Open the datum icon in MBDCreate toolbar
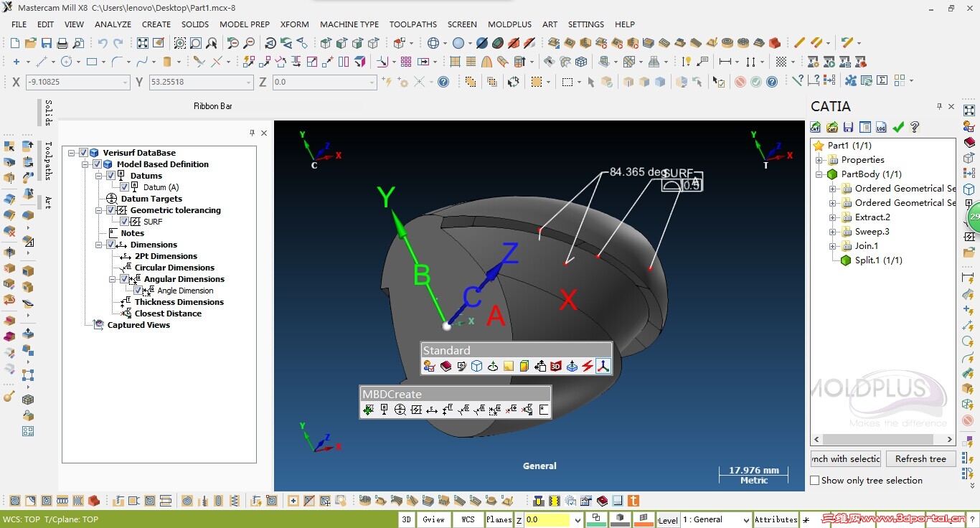 (385, 410)
